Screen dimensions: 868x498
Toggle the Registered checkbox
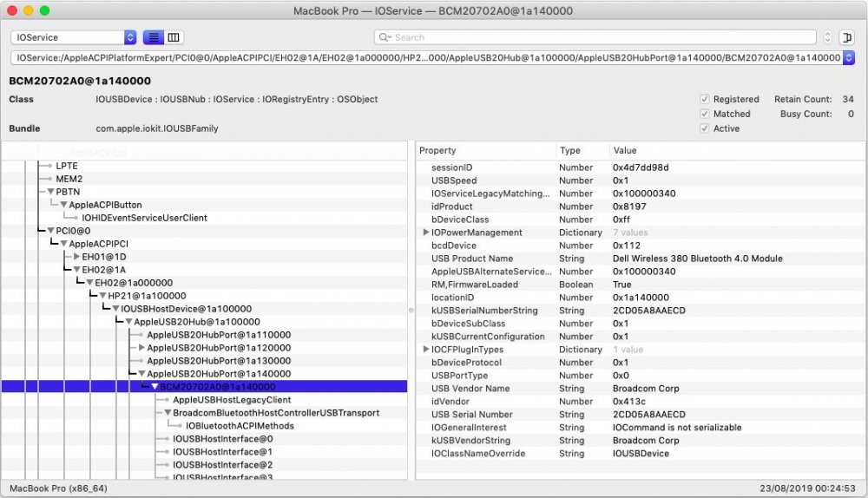coord(705,100)
